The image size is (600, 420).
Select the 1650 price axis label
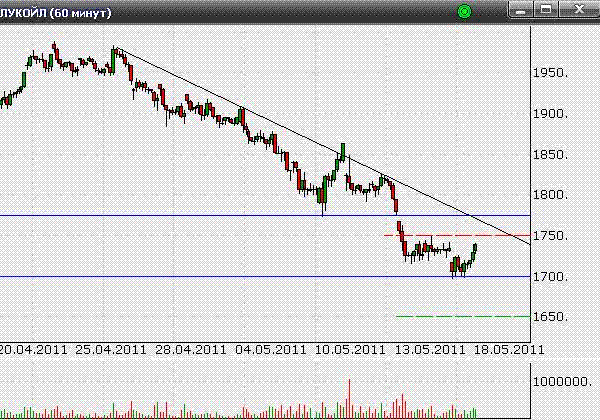[x=551, y=317]
